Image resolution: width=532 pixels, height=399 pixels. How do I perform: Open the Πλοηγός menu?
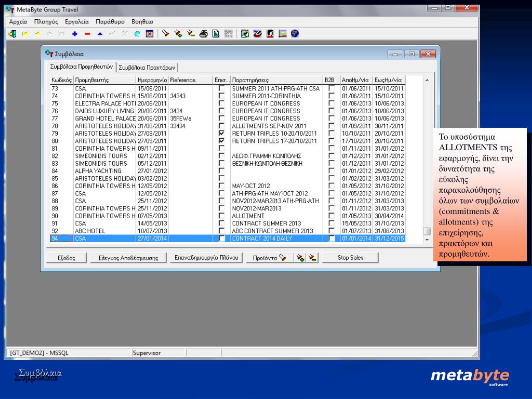pyautogui.click(x=46, y=22)
